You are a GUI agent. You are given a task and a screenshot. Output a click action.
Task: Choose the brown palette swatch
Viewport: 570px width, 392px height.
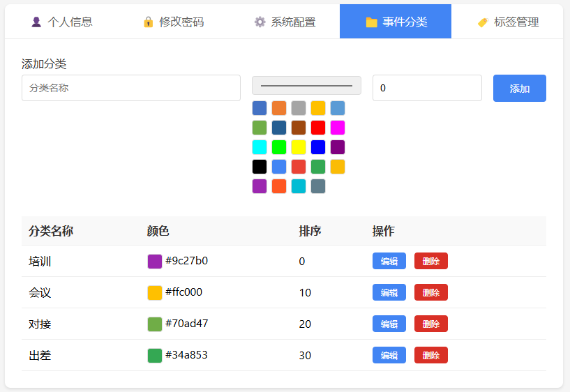point(299,128)
